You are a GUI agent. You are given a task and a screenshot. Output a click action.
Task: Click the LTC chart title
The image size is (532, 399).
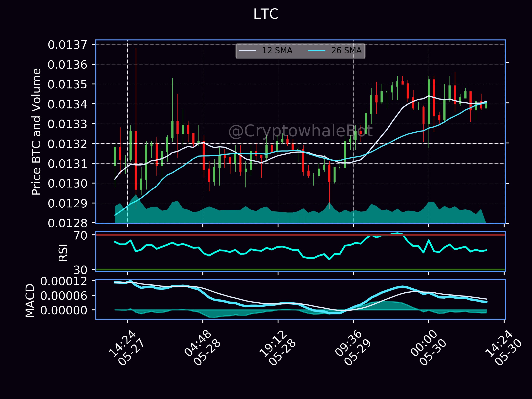coord(266,14)
